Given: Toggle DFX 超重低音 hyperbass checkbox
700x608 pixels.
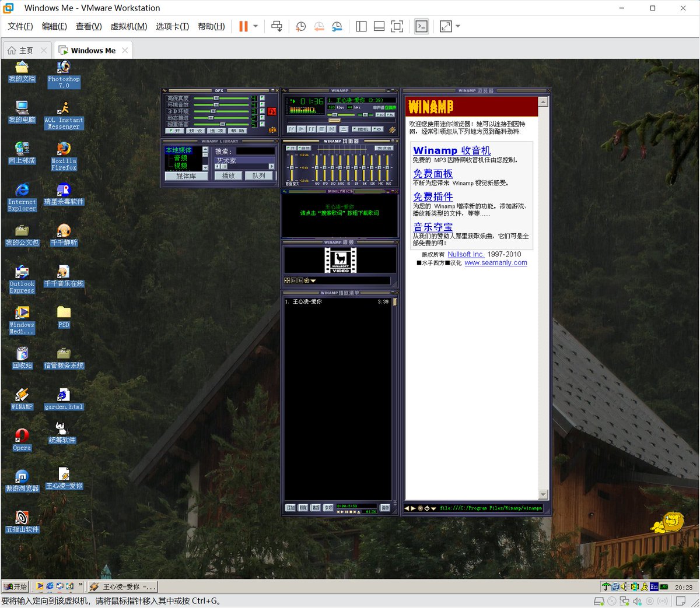Looking at the screenshot, I should click(262, 124).
